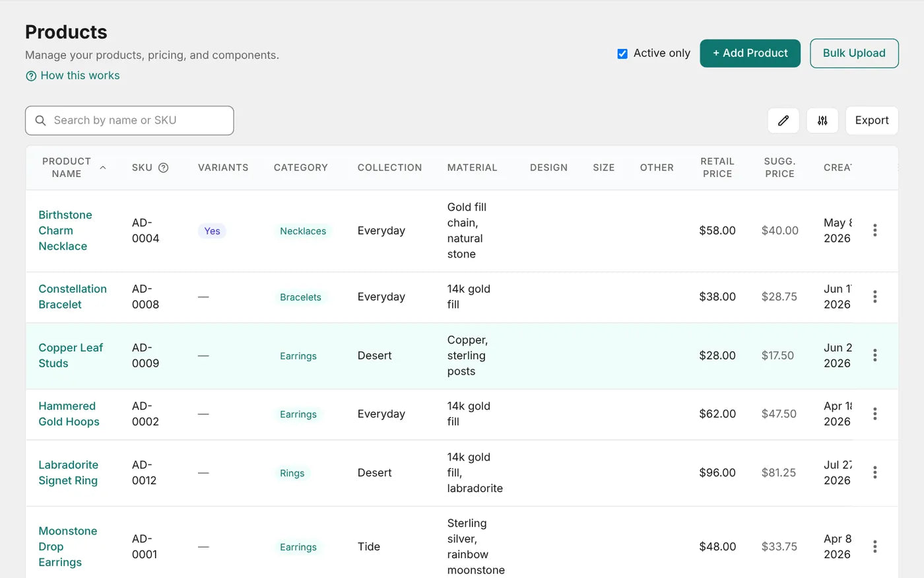Click the Other column header
This screenshot has height=578, width=924.
point(657,168)
